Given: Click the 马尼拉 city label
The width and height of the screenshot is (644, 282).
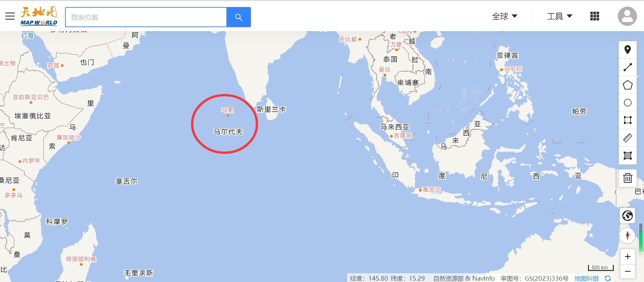Looking at the screenshot, I should [x=513, y=69].
